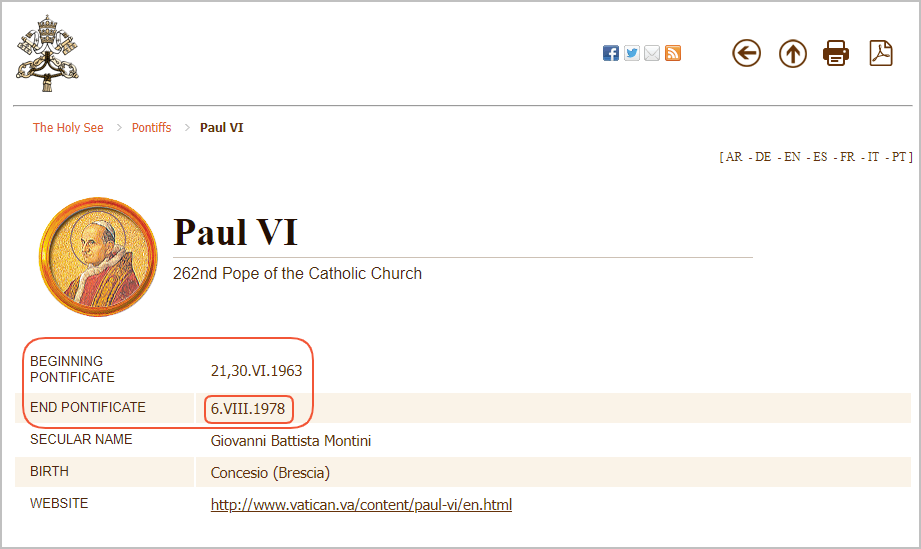The image size is (921, 549).
Task: Print the page with printer icon
Action: point(836,53)
